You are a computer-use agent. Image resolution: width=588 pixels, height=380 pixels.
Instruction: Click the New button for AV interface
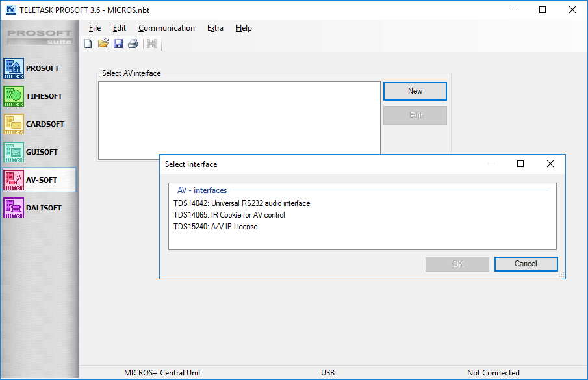415,91
